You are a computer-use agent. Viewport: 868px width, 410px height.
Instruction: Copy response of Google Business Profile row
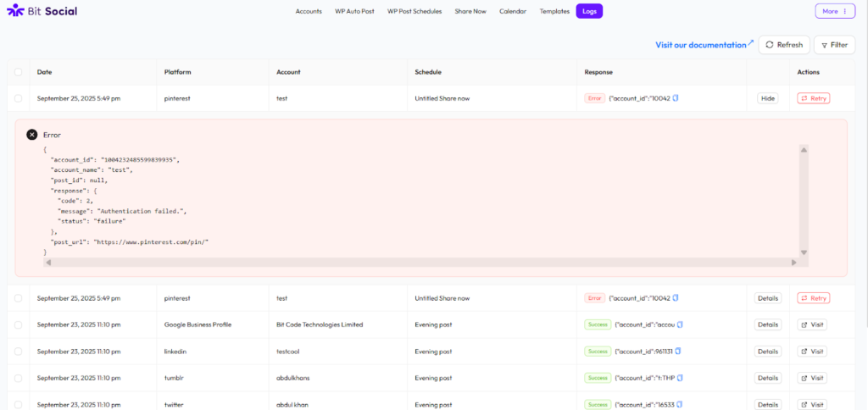680,324
